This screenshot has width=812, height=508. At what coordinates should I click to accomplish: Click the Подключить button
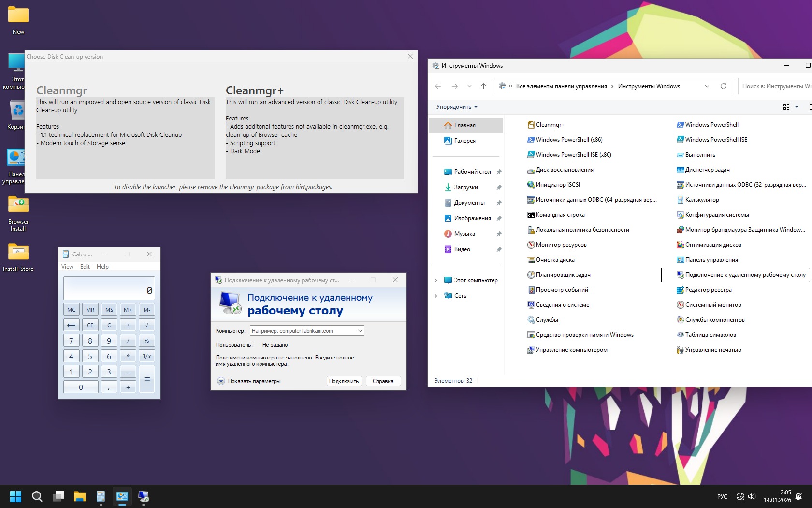344,381
